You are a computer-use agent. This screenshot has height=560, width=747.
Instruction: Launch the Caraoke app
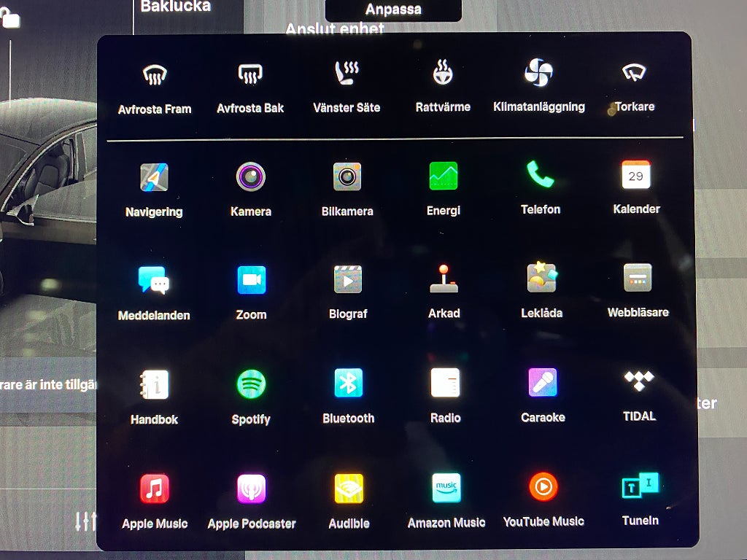(x=543, y=382)
